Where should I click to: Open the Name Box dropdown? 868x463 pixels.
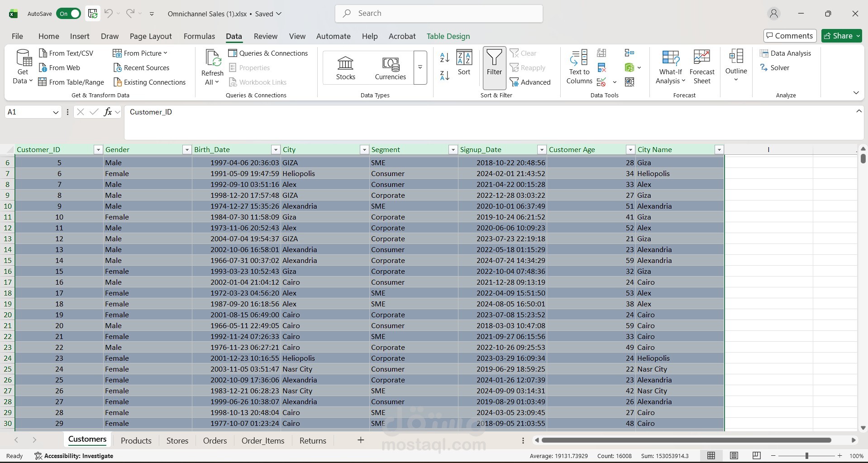coord(56,112)
